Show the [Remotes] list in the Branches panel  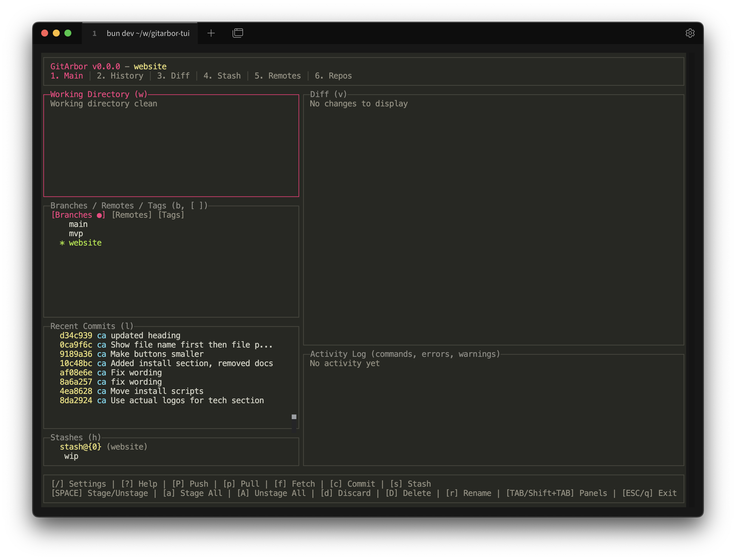(131, 215)
